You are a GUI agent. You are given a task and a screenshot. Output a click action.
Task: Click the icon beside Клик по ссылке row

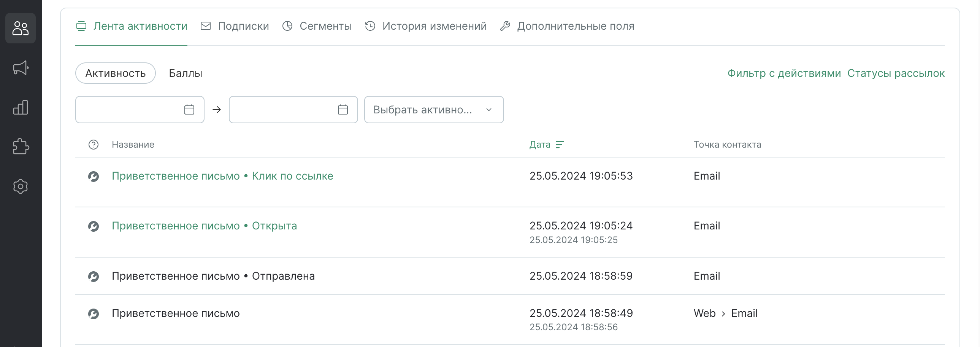coord(94,177)
